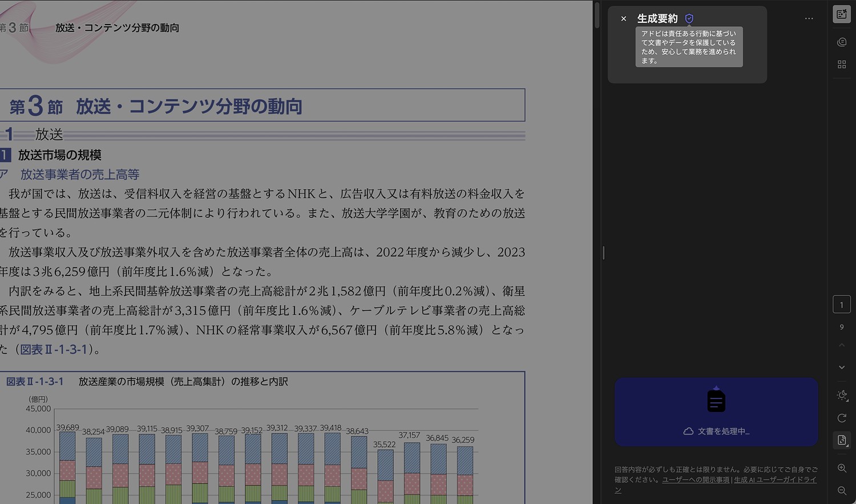Click the 文書を処理中 processing card

tap(716, 412)
